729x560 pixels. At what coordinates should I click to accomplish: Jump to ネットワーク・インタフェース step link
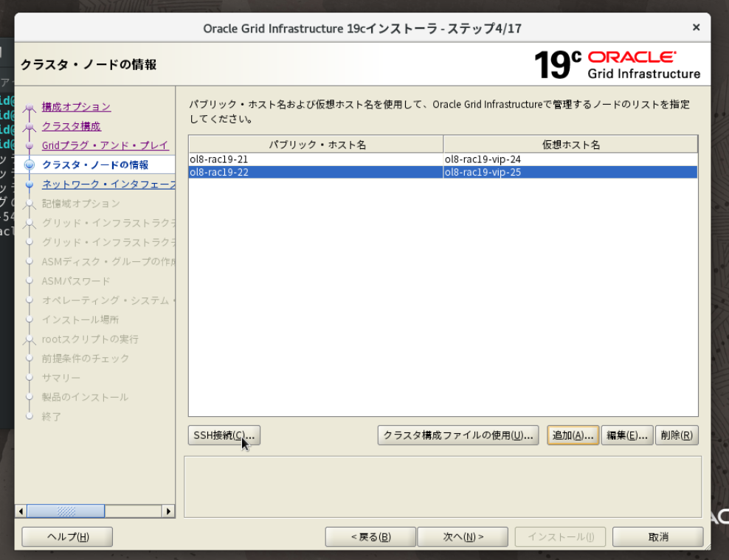(108, 184)
